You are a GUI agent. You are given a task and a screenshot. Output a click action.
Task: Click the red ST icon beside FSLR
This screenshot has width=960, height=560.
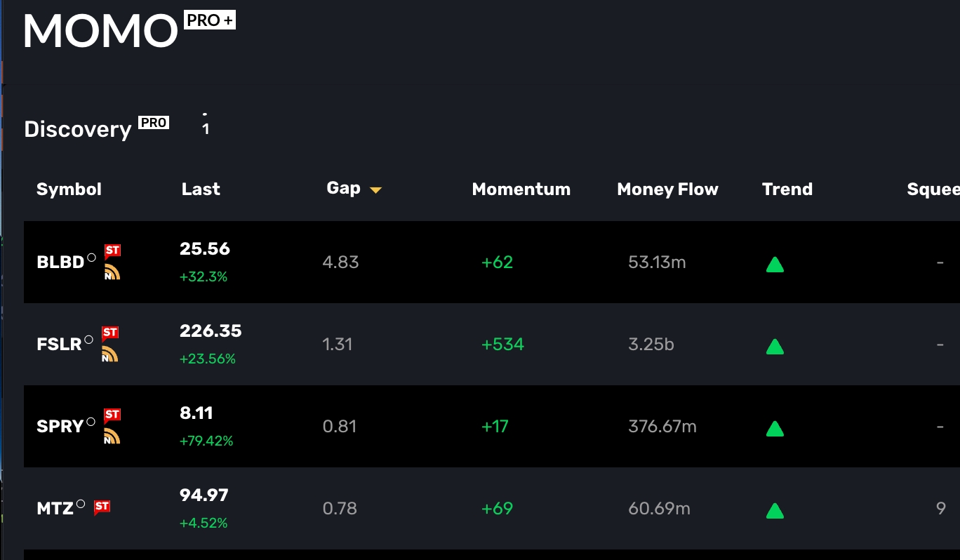click(x=109, y=333)
